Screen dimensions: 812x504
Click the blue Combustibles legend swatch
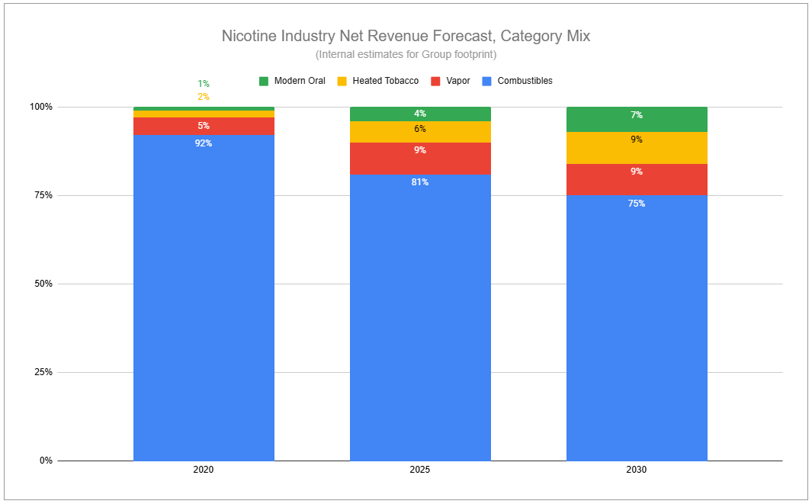tap(486, 82)
